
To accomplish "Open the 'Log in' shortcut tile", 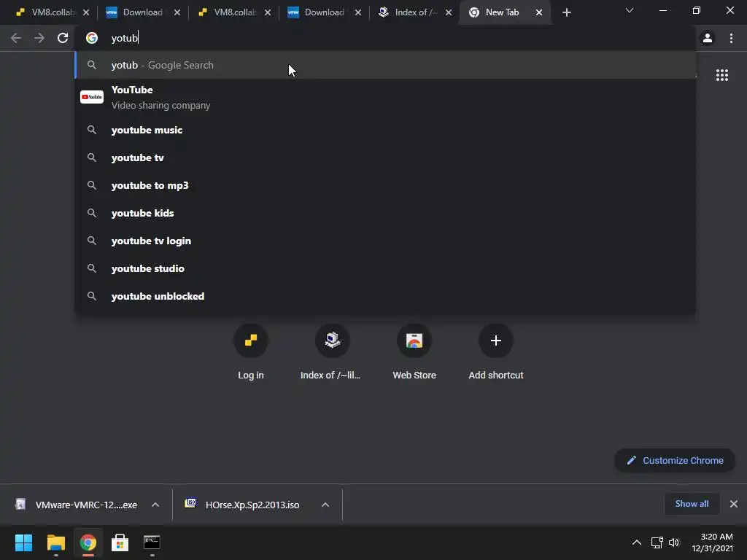I will click(x=251, y=352).
